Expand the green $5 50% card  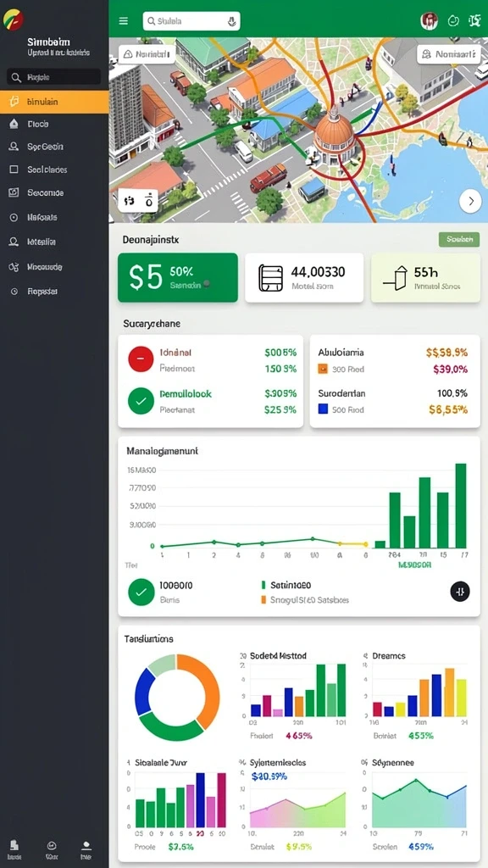[178, 277]
